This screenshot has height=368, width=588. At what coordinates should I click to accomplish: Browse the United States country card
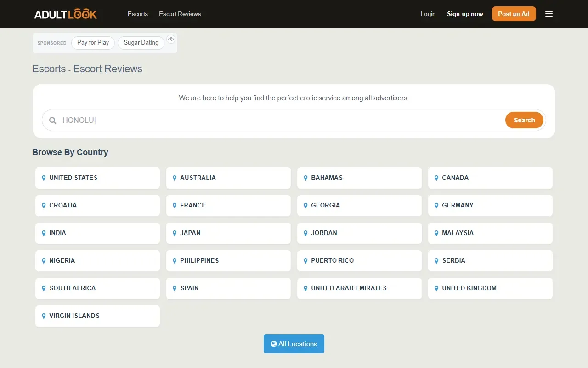97,178
